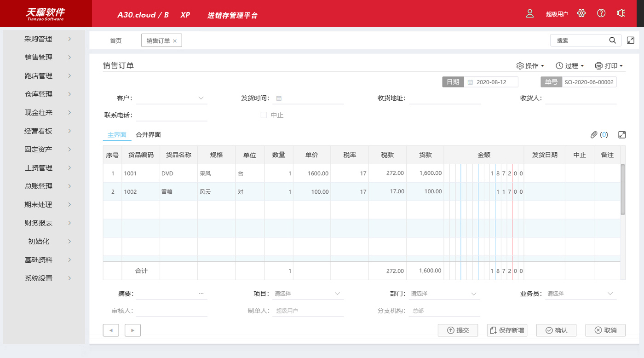This screenshot has width=644, height=358.
Task: Toggle the 中止 checkbox
Action: (264, 115)
